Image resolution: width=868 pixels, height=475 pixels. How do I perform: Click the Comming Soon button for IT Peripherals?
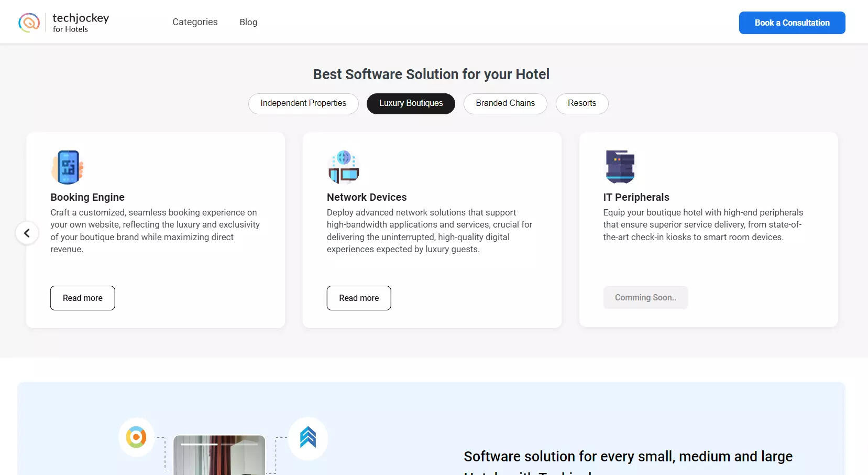(x=645, y=297)
